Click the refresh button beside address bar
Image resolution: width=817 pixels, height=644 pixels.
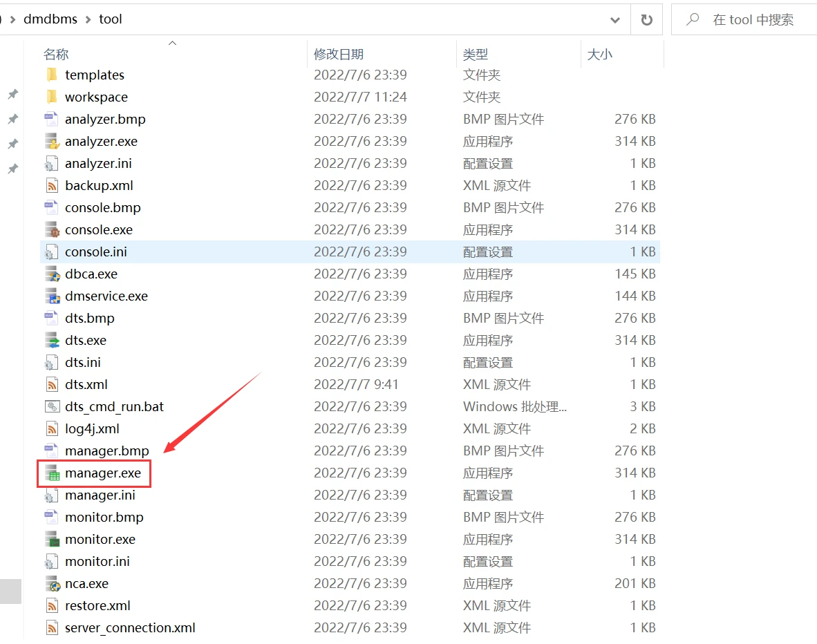(647, 20)
